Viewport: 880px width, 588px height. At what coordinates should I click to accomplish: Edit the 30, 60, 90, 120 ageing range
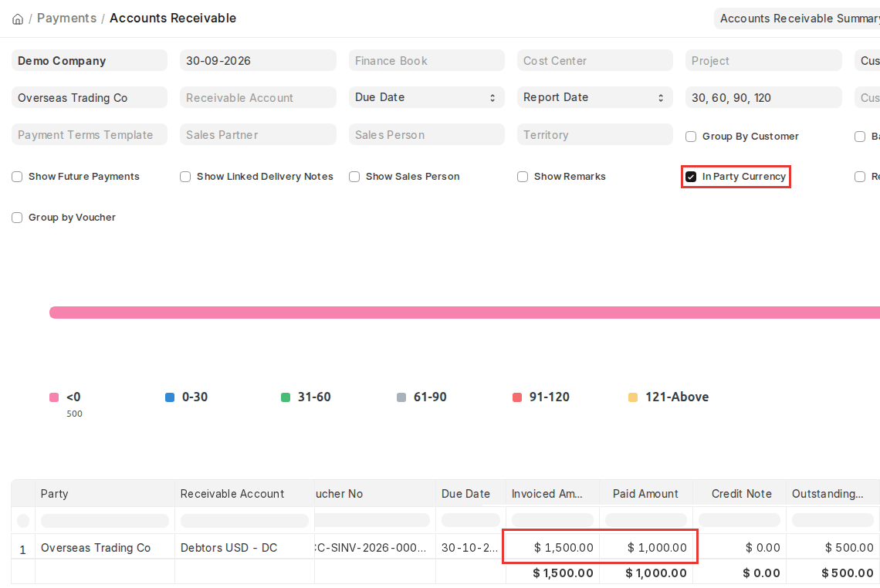[x=763, y=98]
